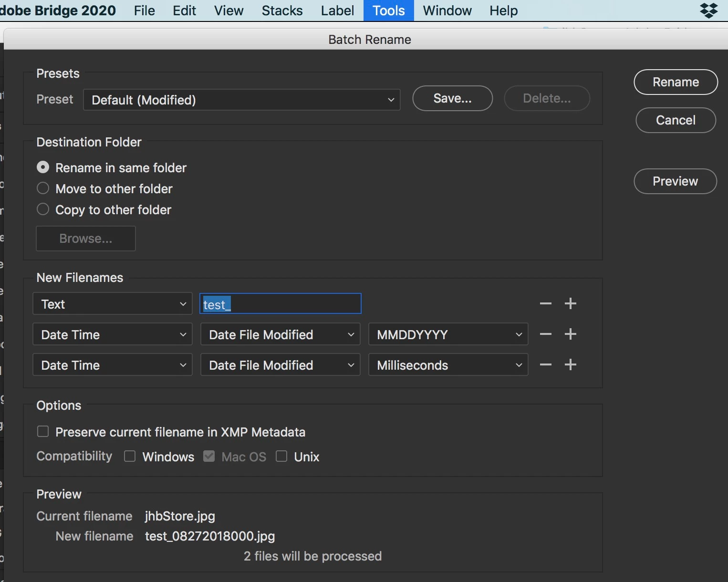Open the Preset dropdown showing Default (Modified)
Viewport: 728px width, 582px height.
(242, 100)
